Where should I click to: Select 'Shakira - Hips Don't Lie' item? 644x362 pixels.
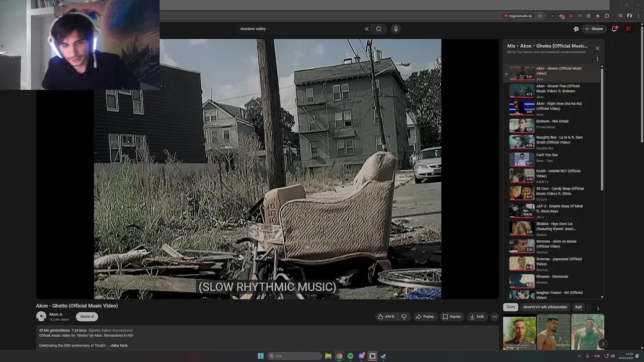[x=552, y=229]
